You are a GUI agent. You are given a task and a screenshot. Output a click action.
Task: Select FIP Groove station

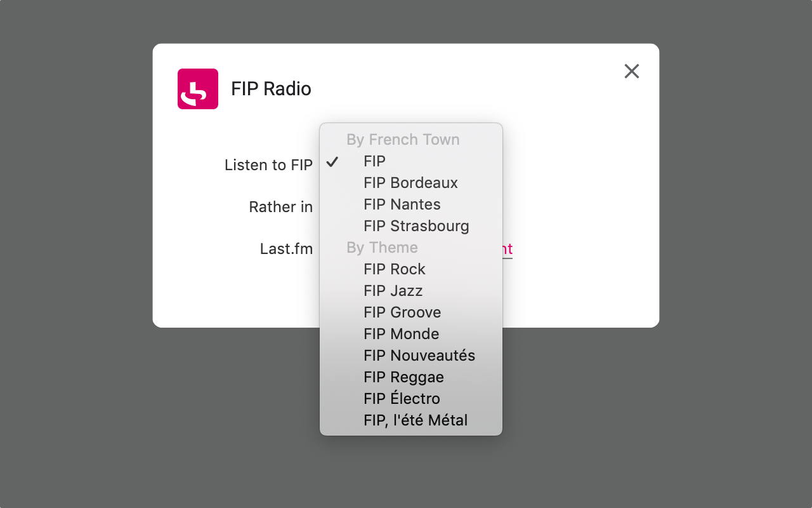402,312
